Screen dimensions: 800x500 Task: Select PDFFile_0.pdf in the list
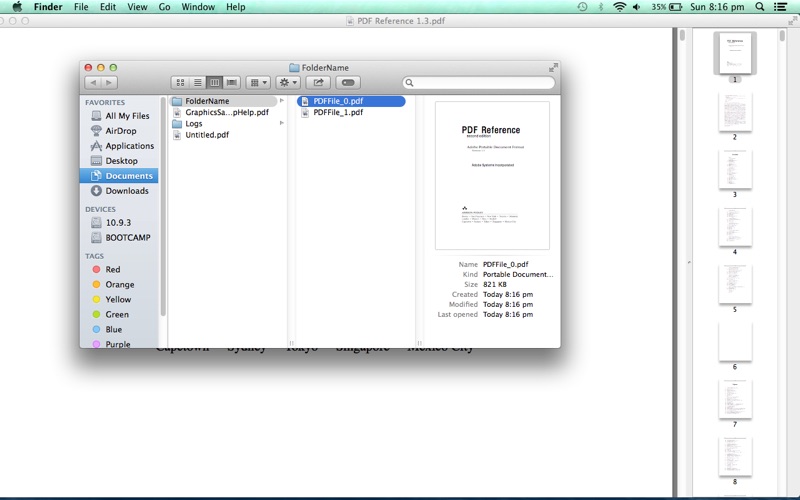click(x=351, y=101)
